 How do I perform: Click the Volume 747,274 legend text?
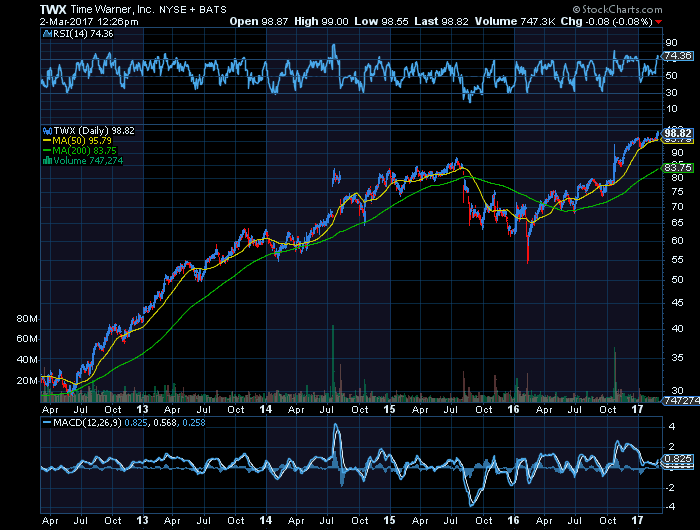pyautogui.click(x=88, y=161)
